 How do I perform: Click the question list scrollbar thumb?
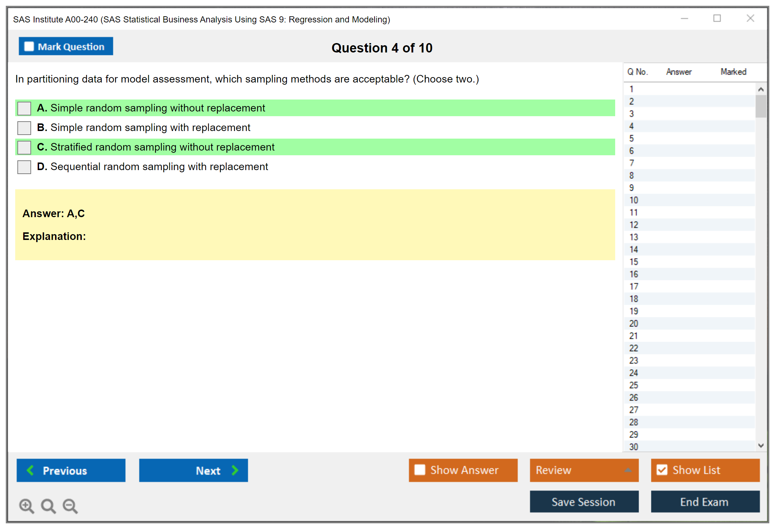761,106
